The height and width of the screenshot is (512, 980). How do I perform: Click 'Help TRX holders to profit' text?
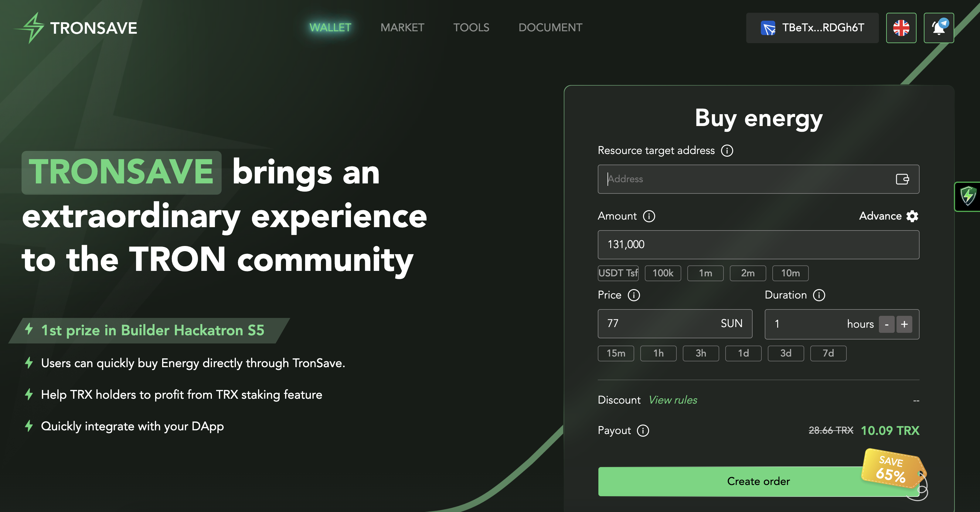click(182, 395)
